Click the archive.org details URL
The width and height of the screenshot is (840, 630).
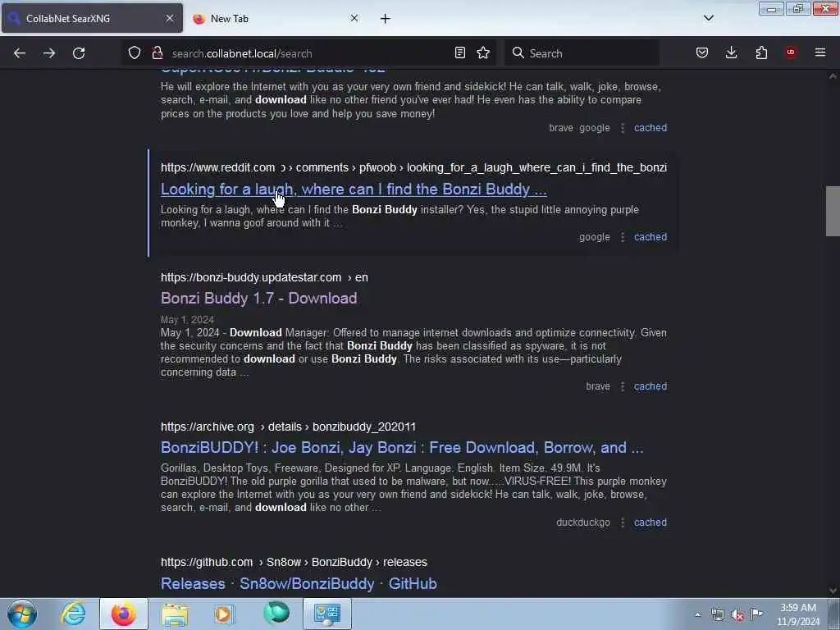288,427
